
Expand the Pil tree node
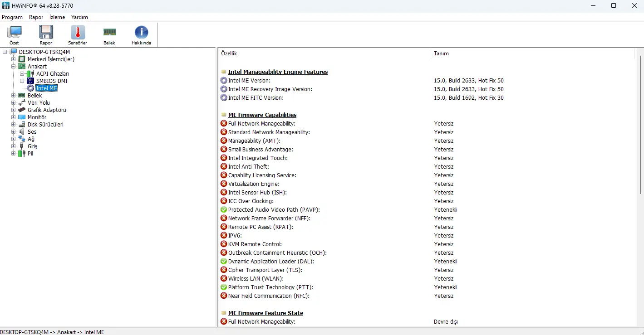(14, 154)
